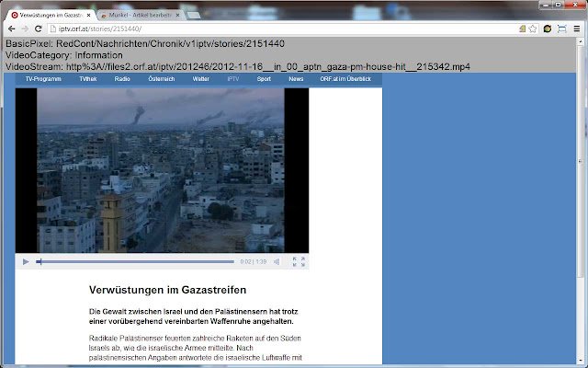The image size is (588, 368).
Task: Click the BasicPixel debug line
Action: pos(145,43)
